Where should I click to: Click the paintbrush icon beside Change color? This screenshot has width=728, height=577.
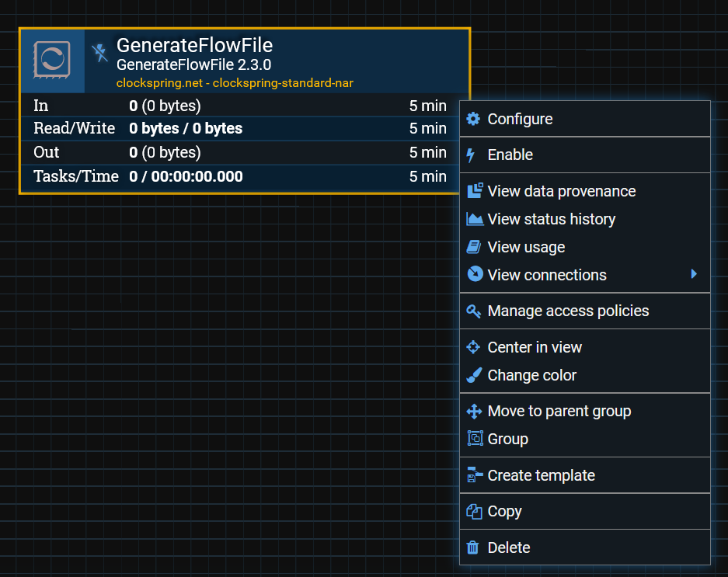[474, 375]
